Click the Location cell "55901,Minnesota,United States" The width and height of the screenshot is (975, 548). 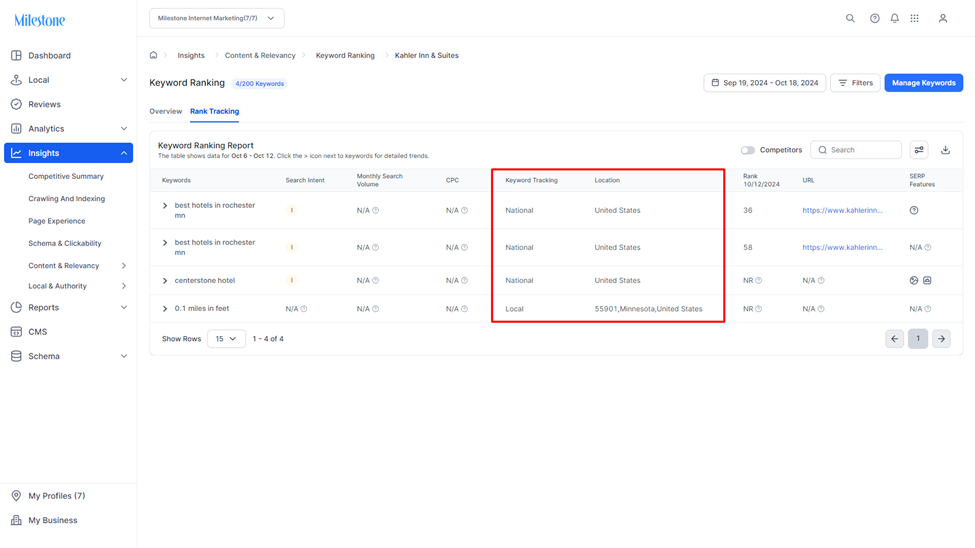[648, 309]
